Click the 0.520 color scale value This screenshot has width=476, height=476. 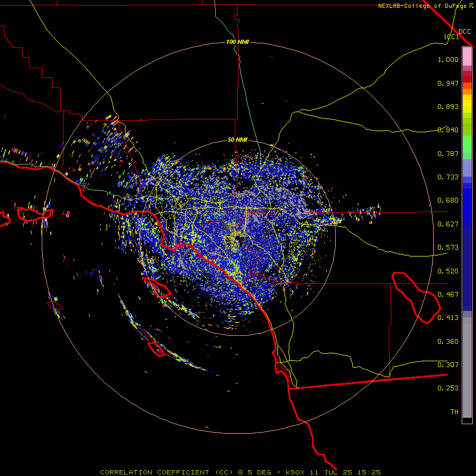pyautogui.click(x=448, y=271)
